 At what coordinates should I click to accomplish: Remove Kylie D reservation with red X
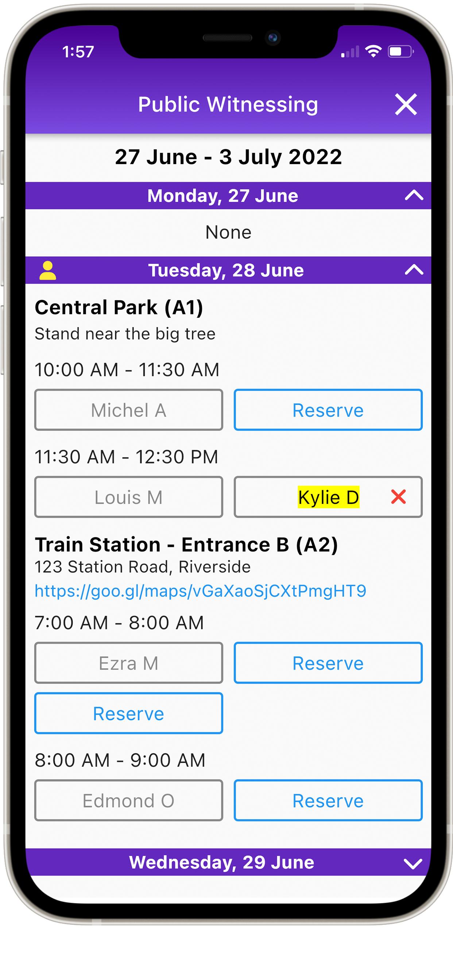pyautogui.click(x=398, y=497)
